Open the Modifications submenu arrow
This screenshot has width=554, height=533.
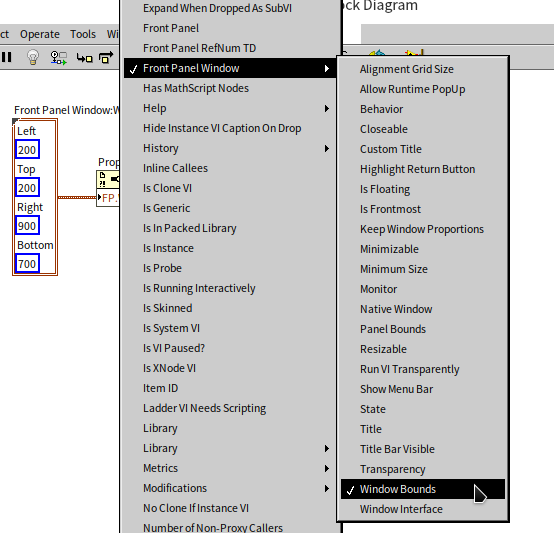[327, 488]
